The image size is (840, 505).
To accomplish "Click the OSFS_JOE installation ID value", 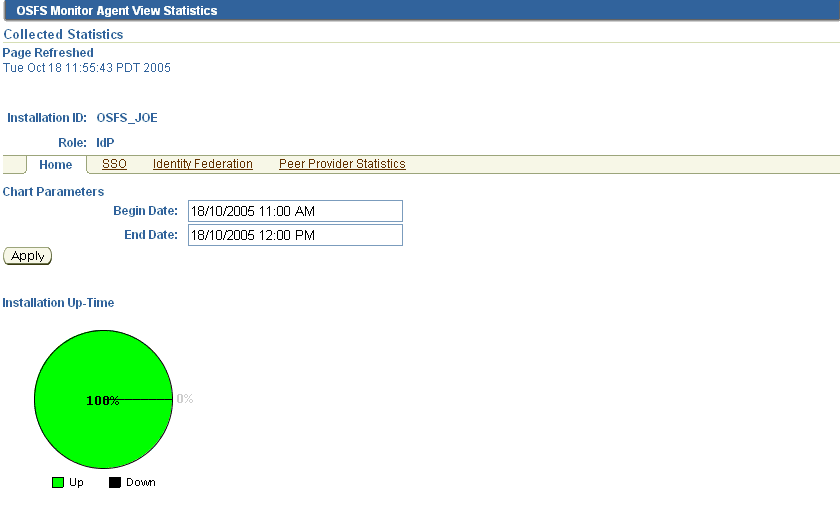I will point(127,118).
